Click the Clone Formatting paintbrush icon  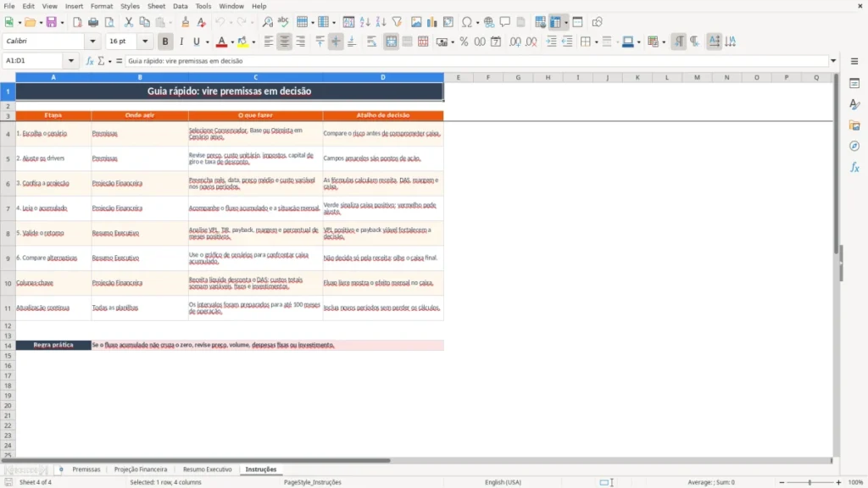pos(186,22)
